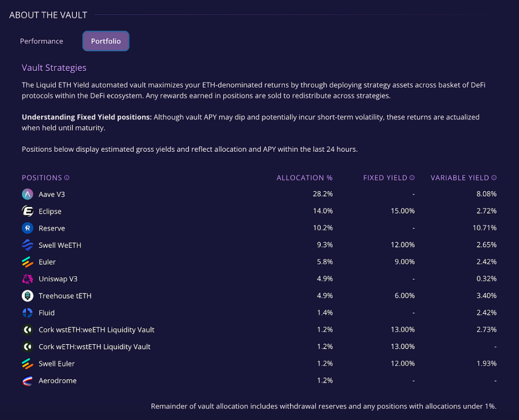Open Cork wETH:wstETH Liquidity Vault position

(x=259, y=346)
